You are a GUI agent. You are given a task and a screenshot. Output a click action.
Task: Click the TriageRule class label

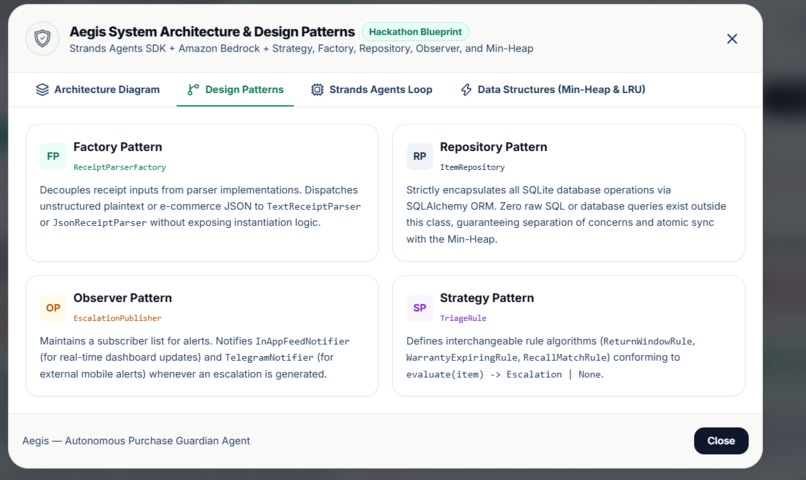pyautogui.click(x=463, y=318)
